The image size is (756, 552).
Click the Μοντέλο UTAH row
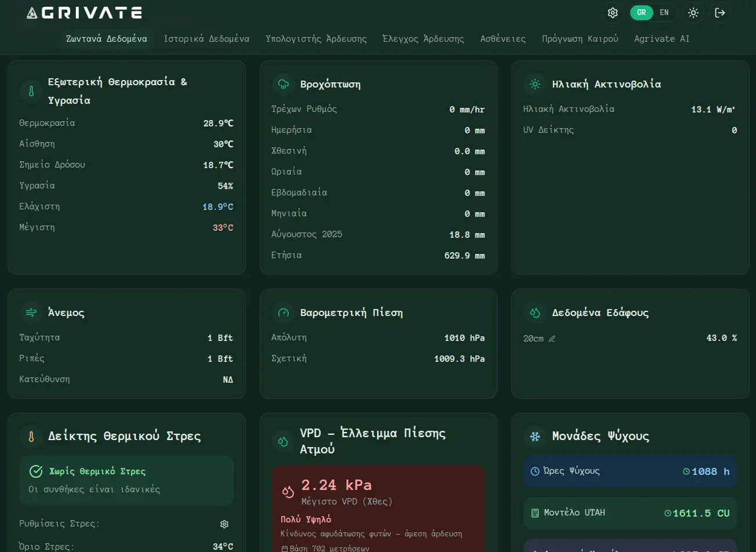[630, 513]
